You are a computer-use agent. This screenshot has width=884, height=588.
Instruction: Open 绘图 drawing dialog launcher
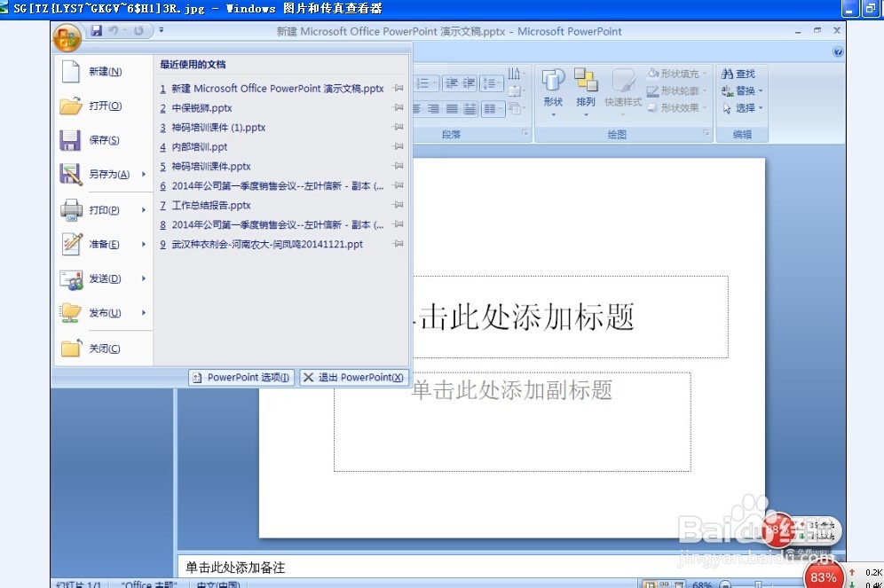click(706, 133)
